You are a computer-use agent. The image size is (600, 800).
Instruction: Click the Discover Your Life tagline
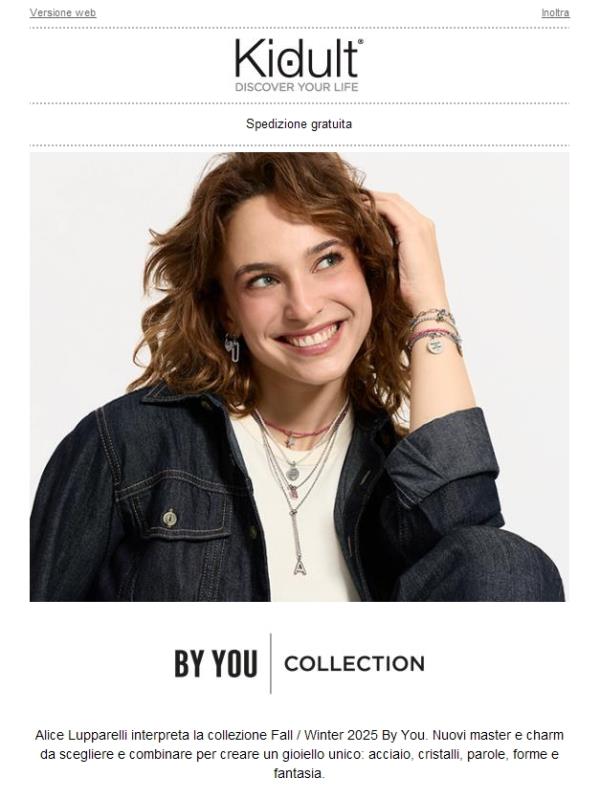pyautogui.click(x=296, y=87)
